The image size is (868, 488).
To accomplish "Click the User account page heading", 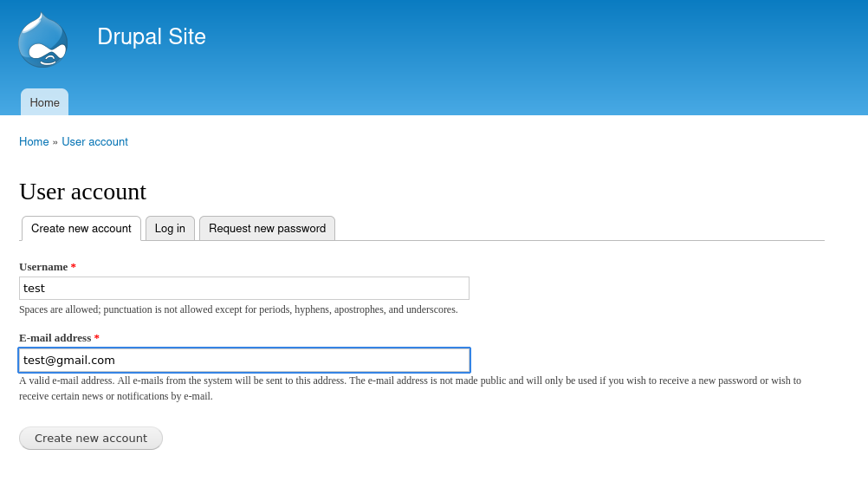I will [82, 192].
